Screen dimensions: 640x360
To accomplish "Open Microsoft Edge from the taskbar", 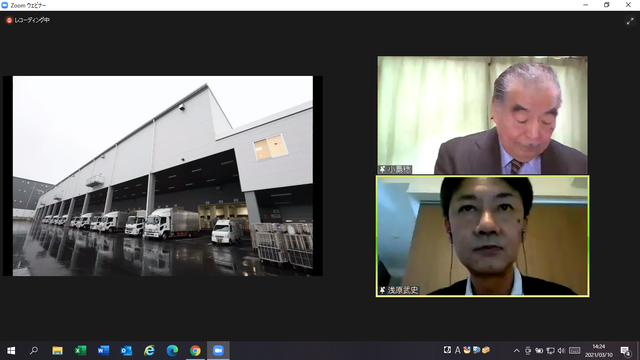I will tap(172, 351).
